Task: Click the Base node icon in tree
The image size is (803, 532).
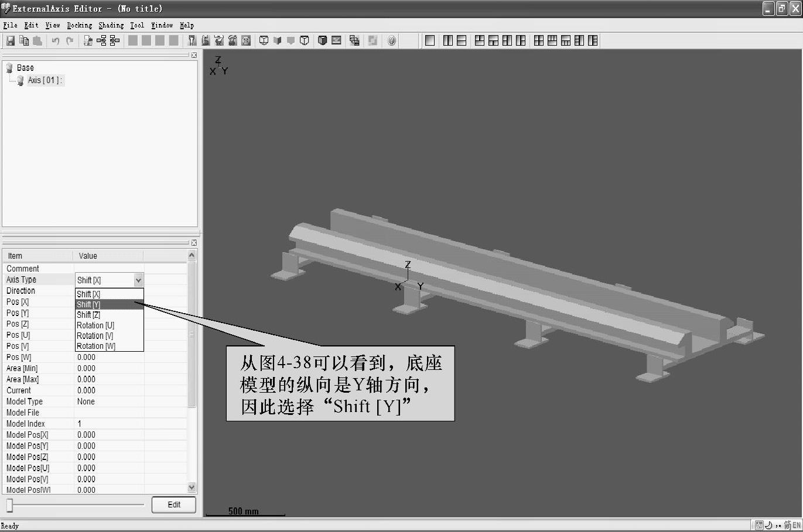Action: pyautogui.click(x=9, y=68)
